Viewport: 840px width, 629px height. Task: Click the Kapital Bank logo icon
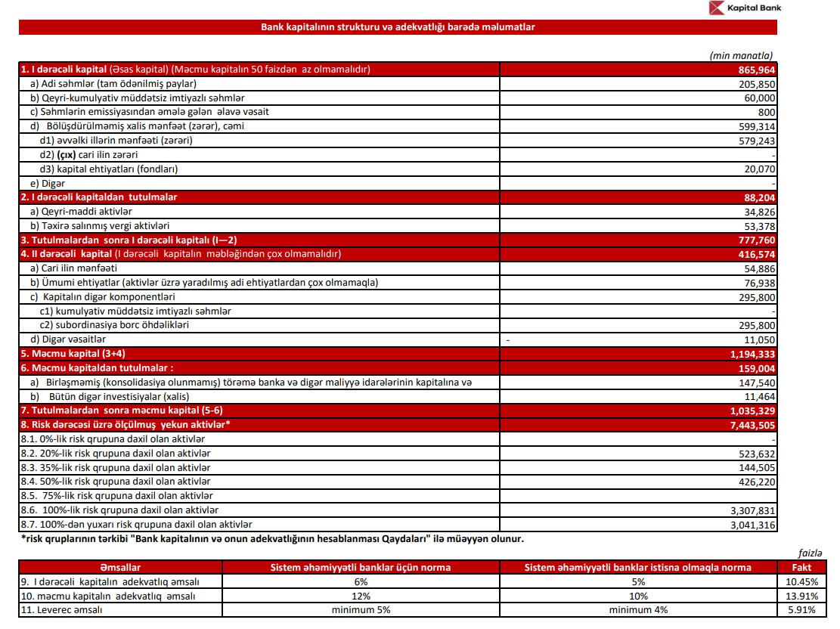(716, 9)
